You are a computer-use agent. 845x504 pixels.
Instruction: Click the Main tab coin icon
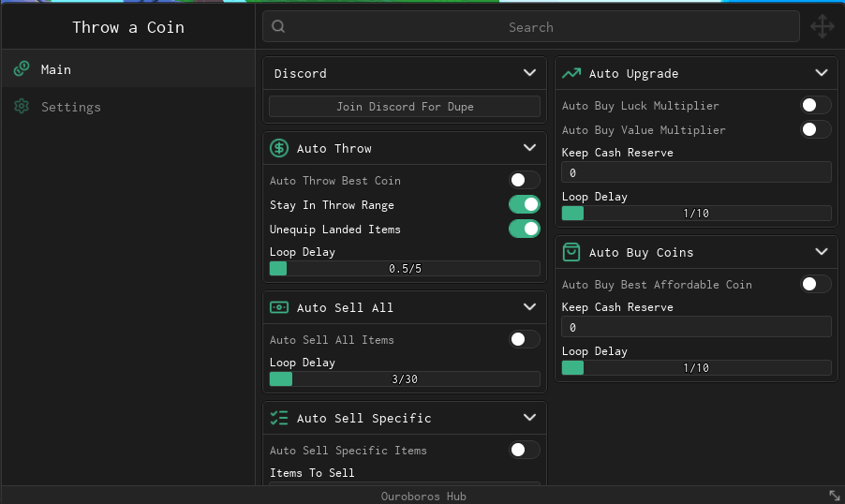[22, 68]
